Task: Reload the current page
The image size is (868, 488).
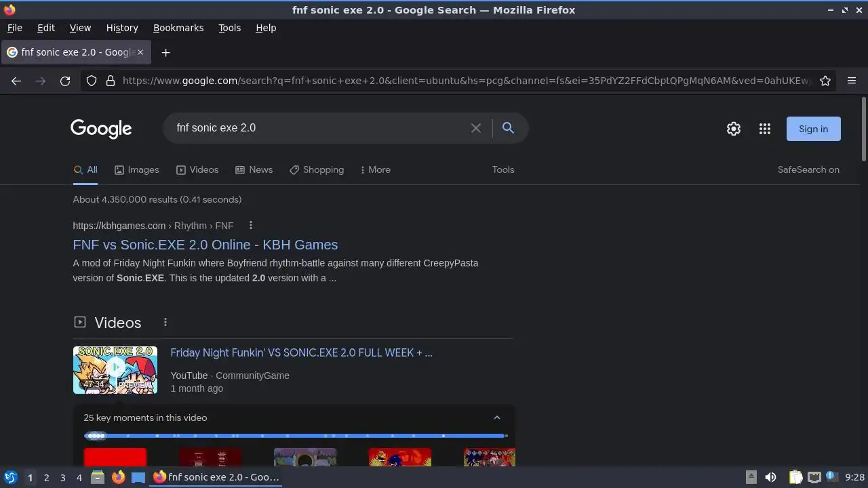Action: [x=65, y=81]
